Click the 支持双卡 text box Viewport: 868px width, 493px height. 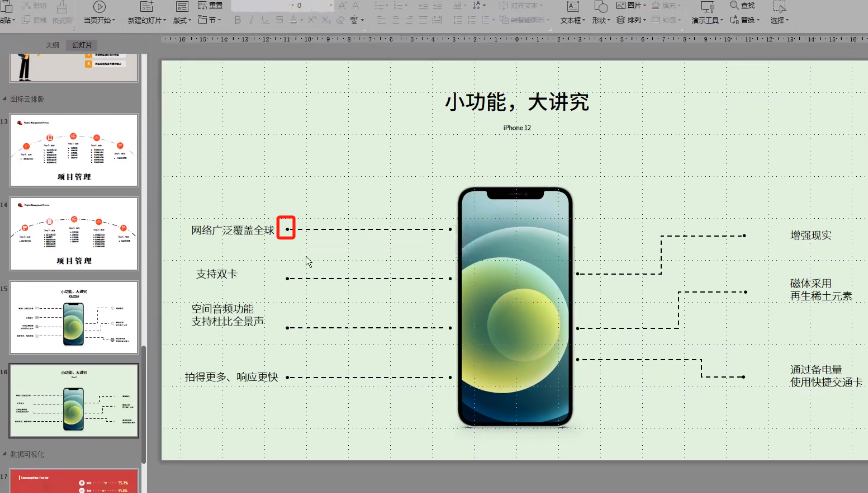click(x=216, y=274)
